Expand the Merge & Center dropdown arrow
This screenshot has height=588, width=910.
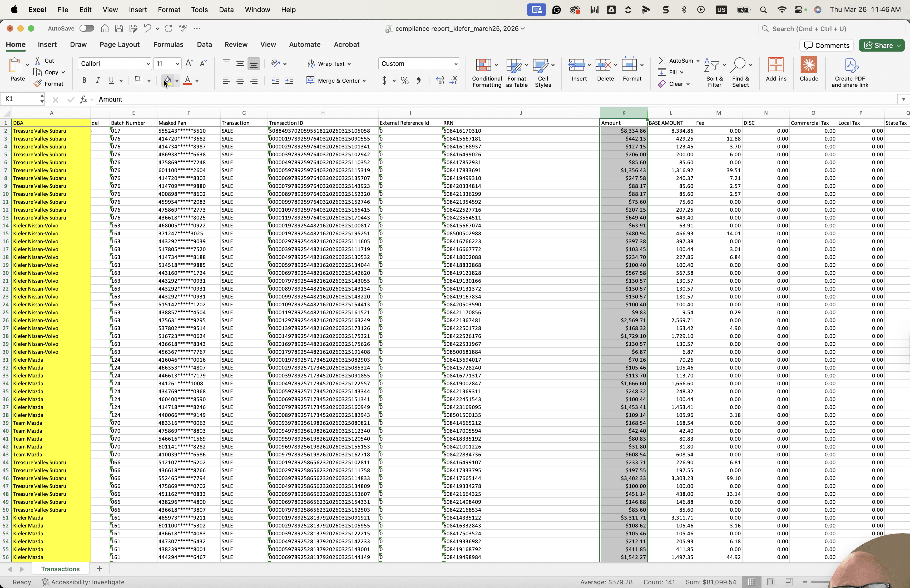tap(364, 81)
